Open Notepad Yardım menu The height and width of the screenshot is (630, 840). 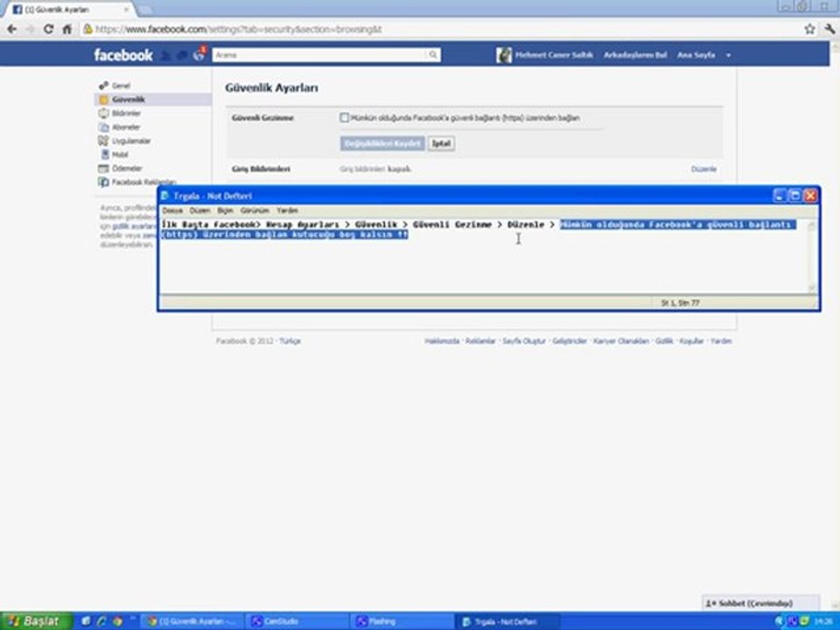(x=287, y=211)
